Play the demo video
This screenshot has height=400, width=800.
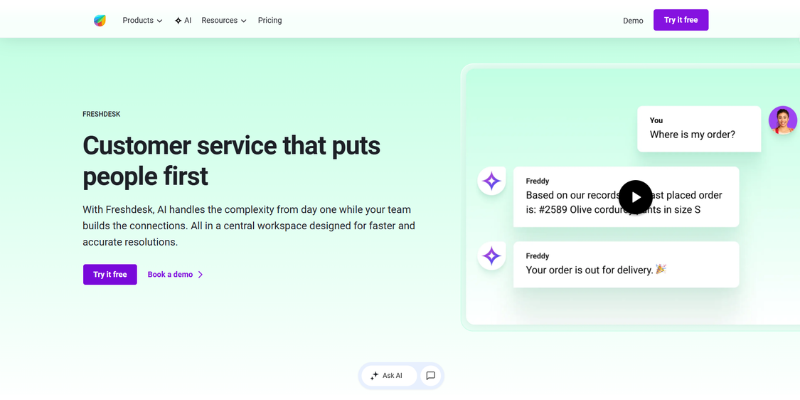[635, 197]
